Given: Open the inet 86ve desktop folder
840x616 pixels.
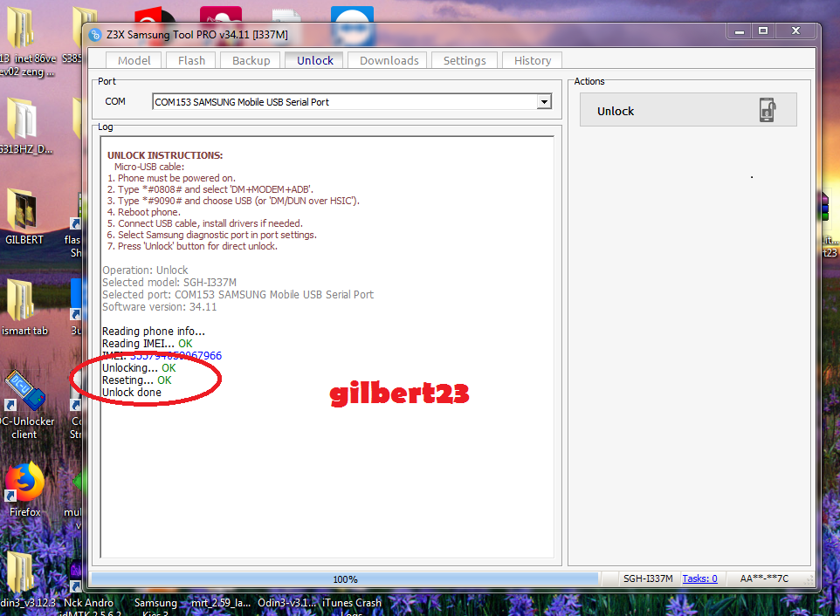Looking at the screenshot, I should click(25, 42).
